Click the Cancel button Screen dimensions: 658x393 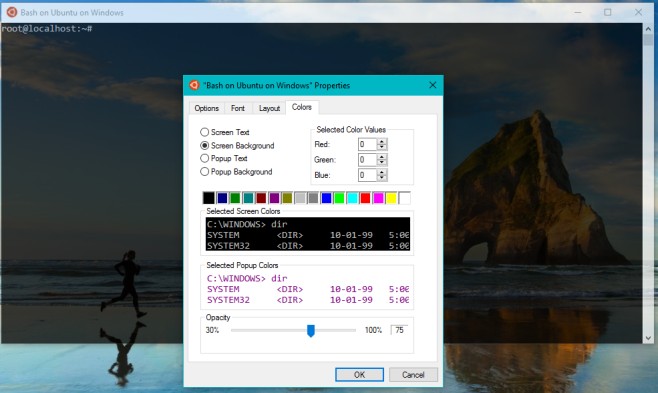tap(413, 375)
